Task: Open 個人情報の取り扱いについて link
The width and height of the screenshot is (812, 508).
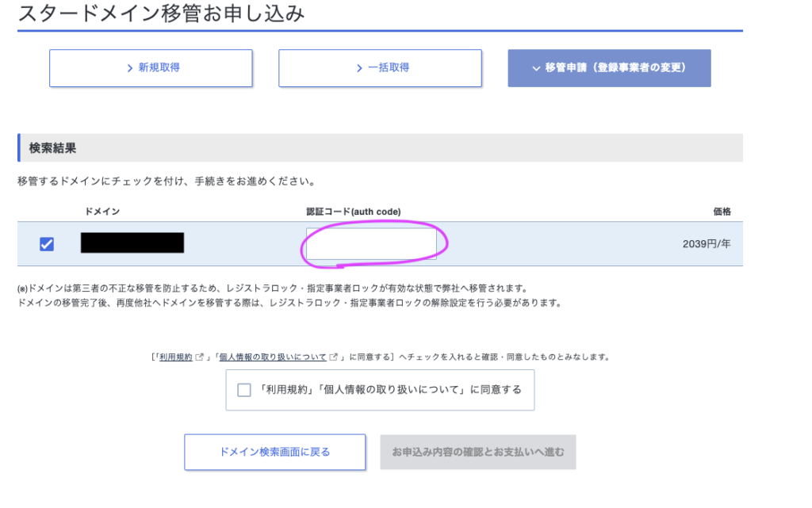Action: 273,357
